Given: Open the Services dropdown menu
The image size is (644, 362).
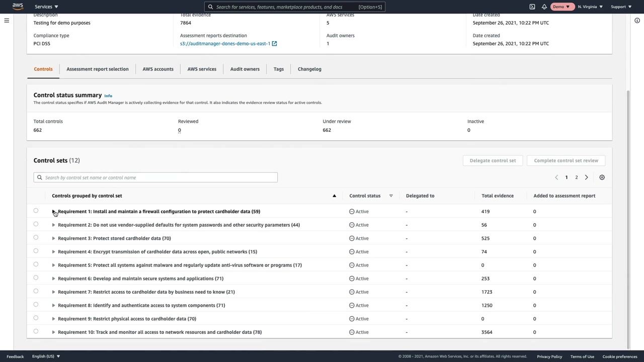Looking at the screenshot, I should pyautogui.click(x=46, y=7).
